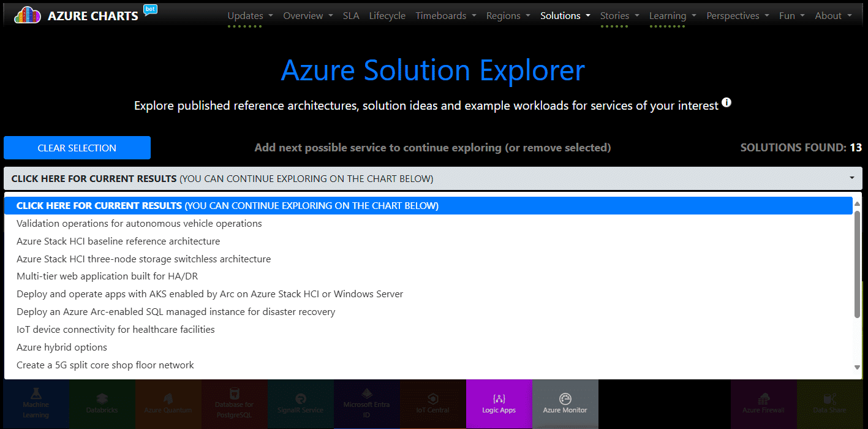Viewport: 868px width, 429px height.
Task: Select the Azure Firewall service tile
Action: pyautogui.click(x=763, y=404)
